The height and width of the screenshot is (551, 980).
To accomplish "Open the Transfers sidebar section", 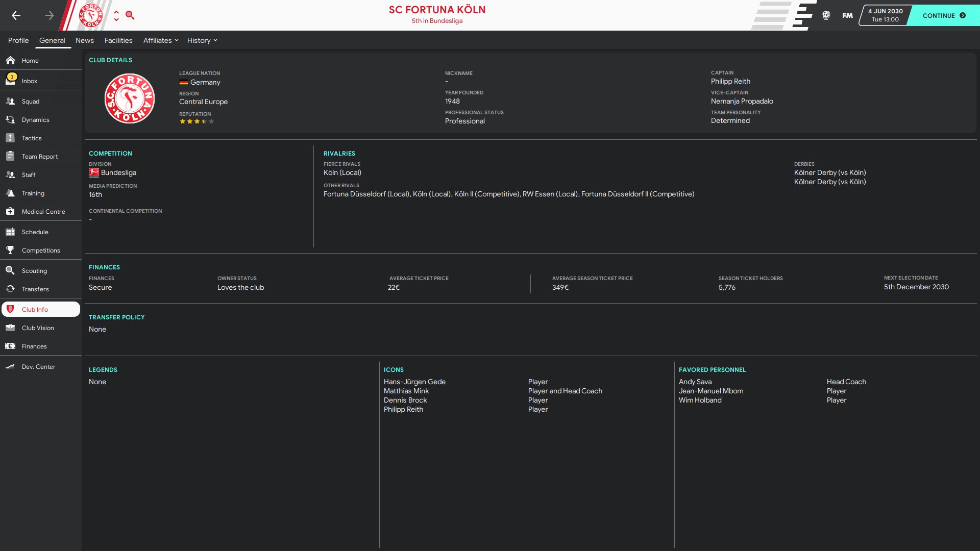I will 35,289.
